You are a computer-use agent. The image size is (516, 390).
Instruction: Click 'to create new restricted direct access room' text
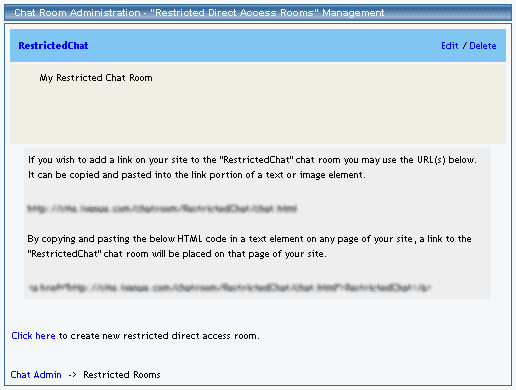159,336
